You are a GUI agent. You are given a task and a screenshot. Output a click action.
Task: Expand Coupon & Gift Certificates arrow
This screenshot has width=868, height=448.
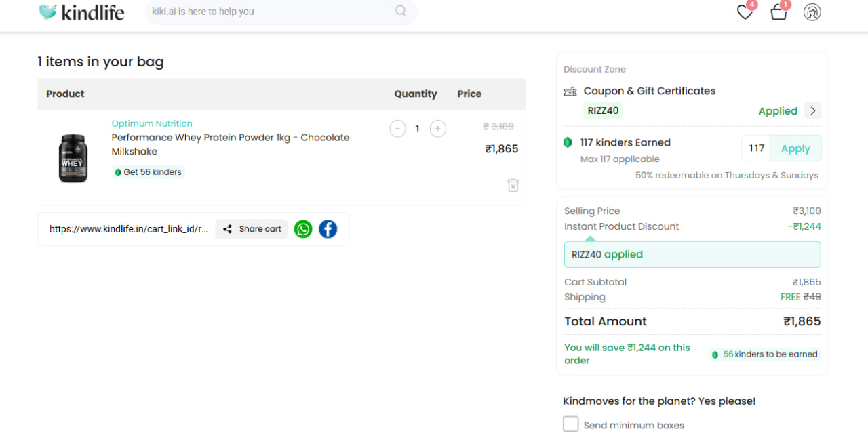tap(813, 110)
